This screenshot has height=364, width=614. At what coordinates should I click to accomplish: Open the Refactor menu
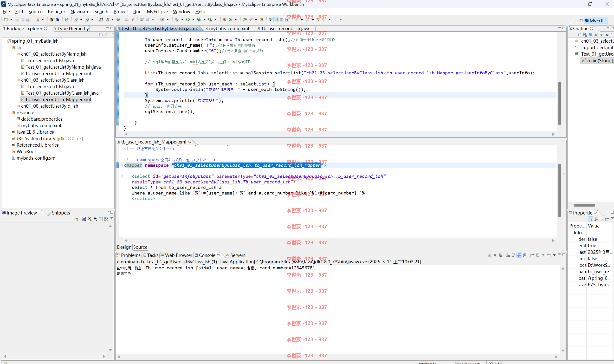point(56,12)
